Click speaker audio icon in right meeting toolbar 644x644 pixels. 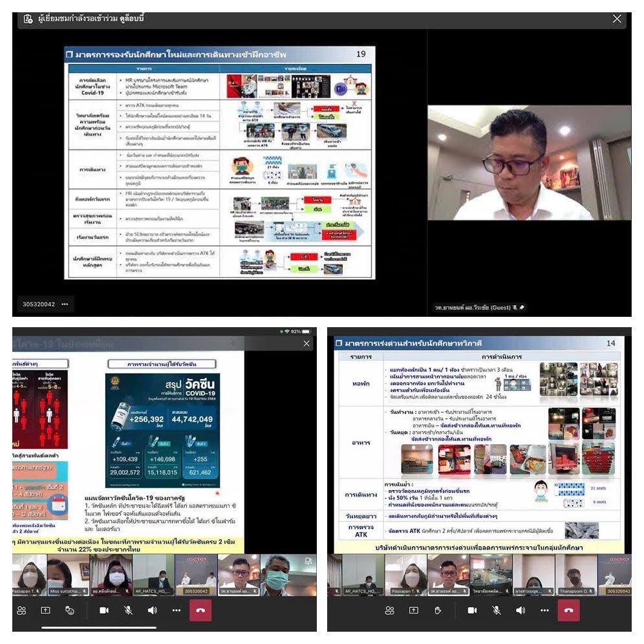(x=520, y=610)
